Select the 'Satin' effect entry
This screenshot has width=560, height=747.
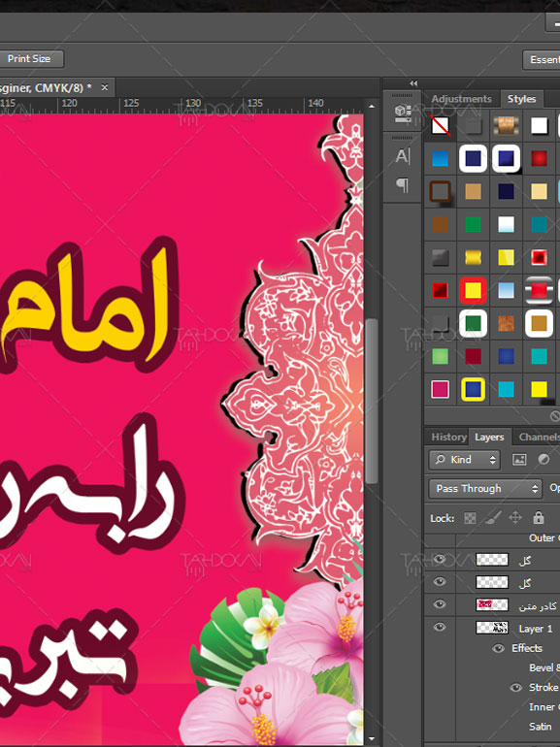(540, 727)
